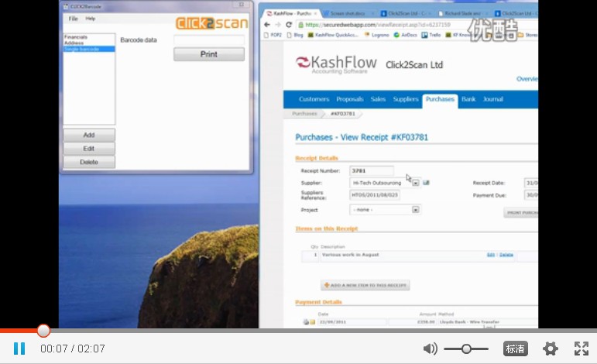
Task: Click the volume speaker icon
Action: point(431,349)
